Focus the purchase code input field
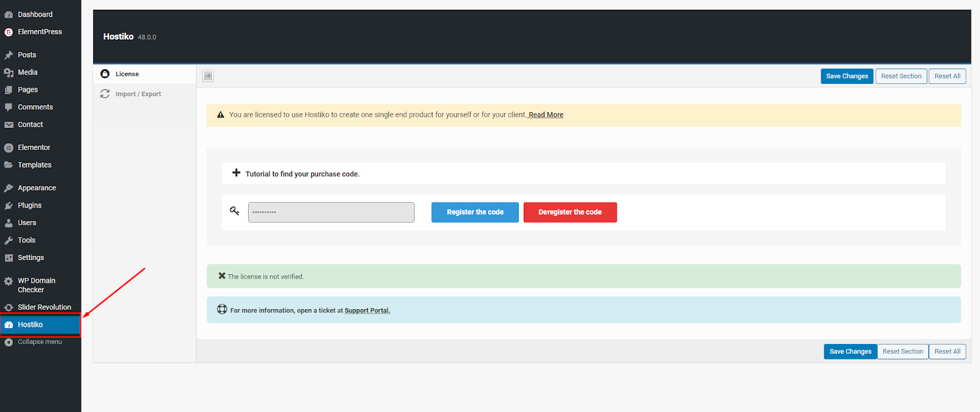980x412 pixels. 331,212
